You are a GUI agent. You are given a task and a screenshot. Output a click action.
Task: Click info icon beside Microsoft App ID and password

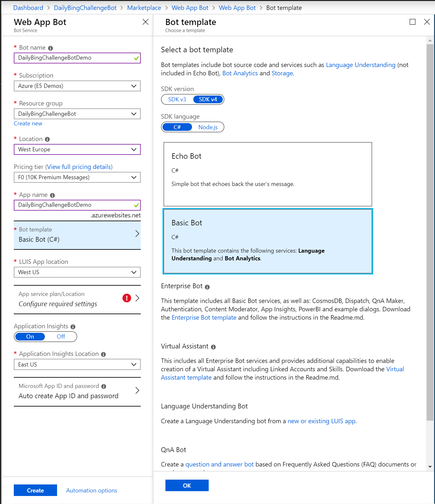pos(104,386)
